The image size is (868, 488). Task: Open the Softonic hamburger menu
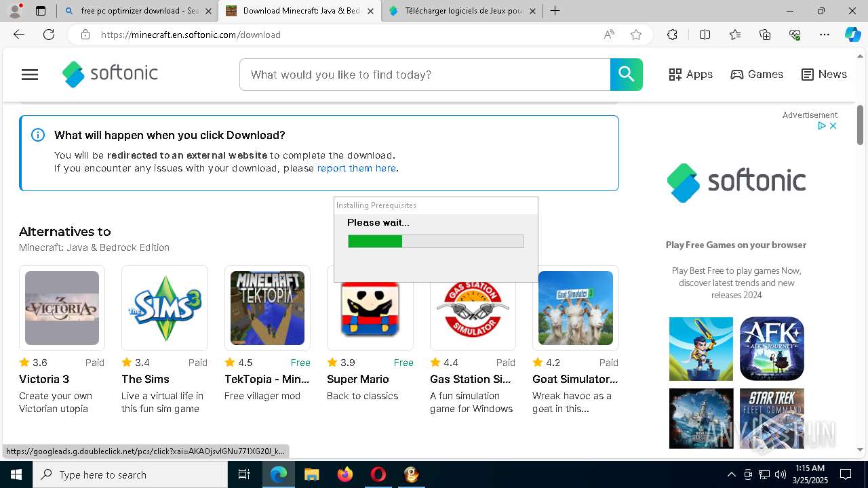click(x=30, y=75)
